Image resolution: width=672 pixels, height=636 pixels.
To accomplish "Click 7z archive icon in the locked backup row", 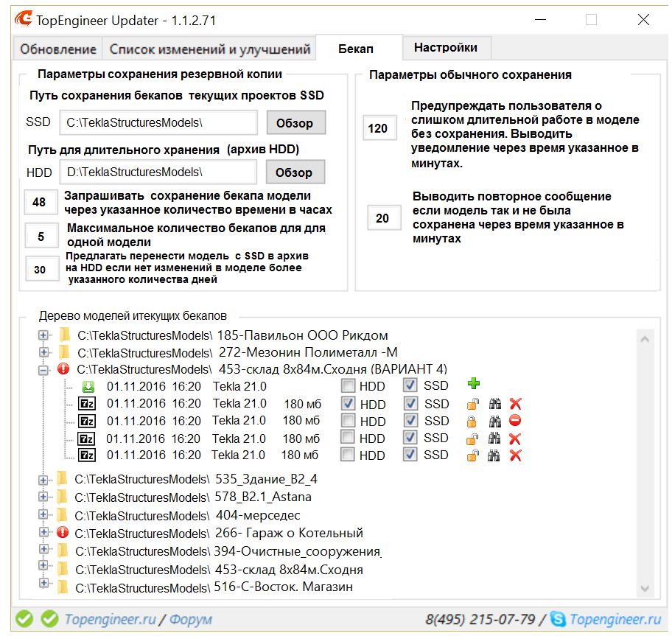I will [x=87, y=421].
